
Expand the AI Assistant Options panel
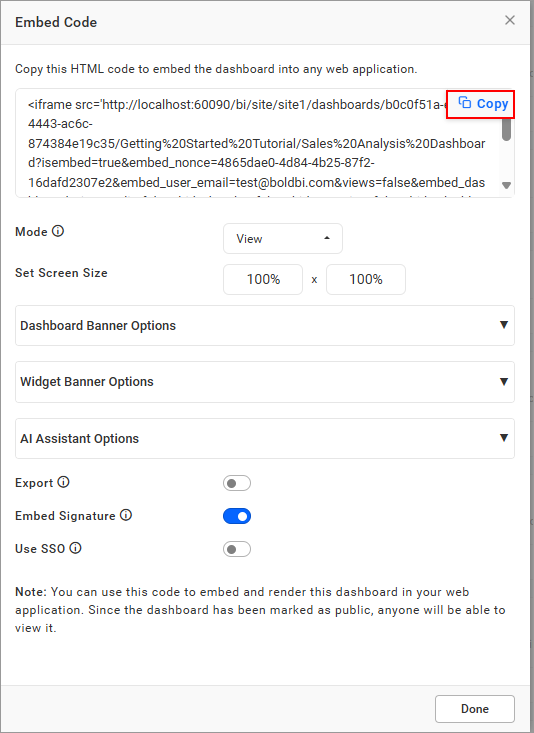click(x=265, y=438)
